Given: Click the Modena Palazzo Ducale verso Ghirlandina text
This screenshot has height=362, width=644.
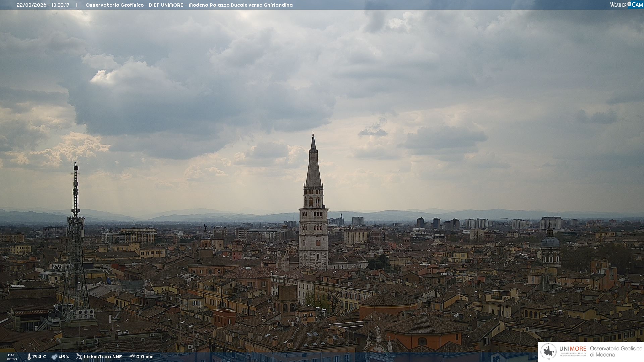Looking at the screenshot, I should tap(240, 5).
